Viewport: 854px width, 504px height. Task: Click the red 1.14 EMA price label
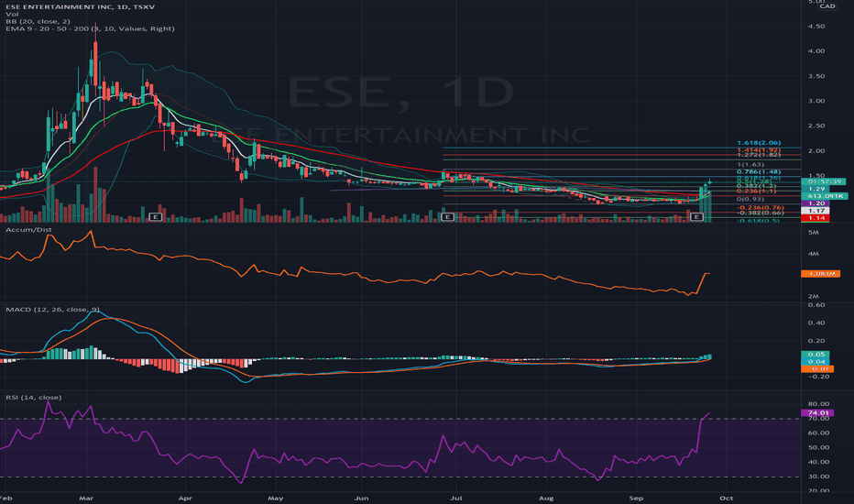coord(816,217)
